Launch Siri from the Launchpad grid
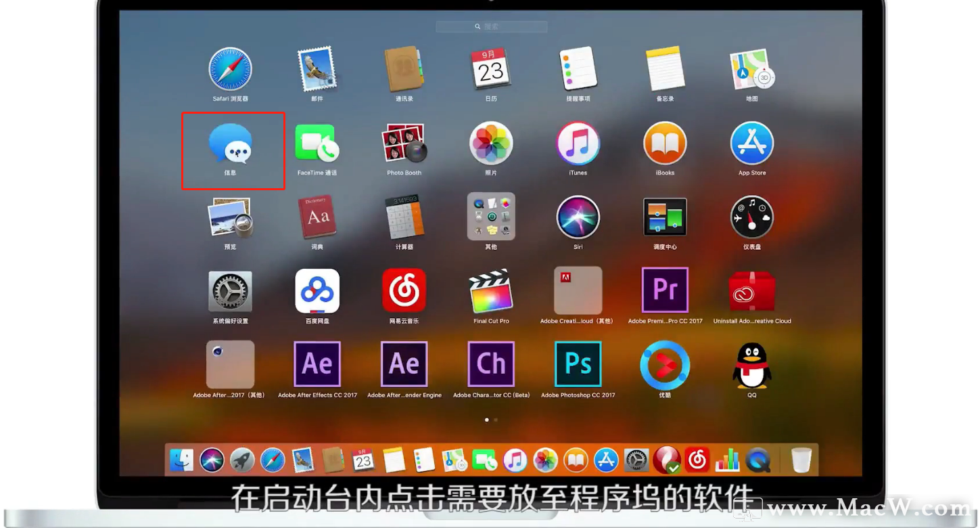 point(578,217)
